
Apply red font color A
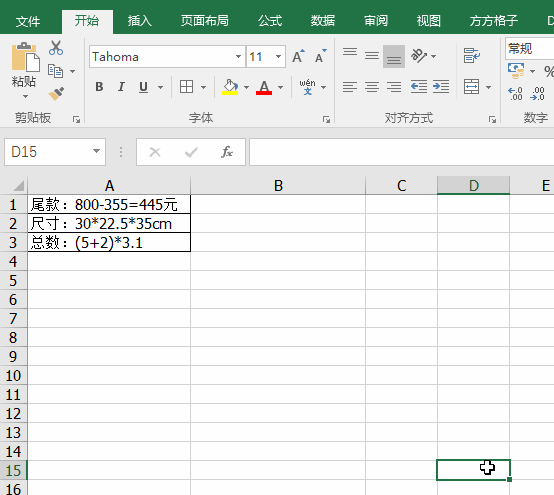tap(264, 87)
